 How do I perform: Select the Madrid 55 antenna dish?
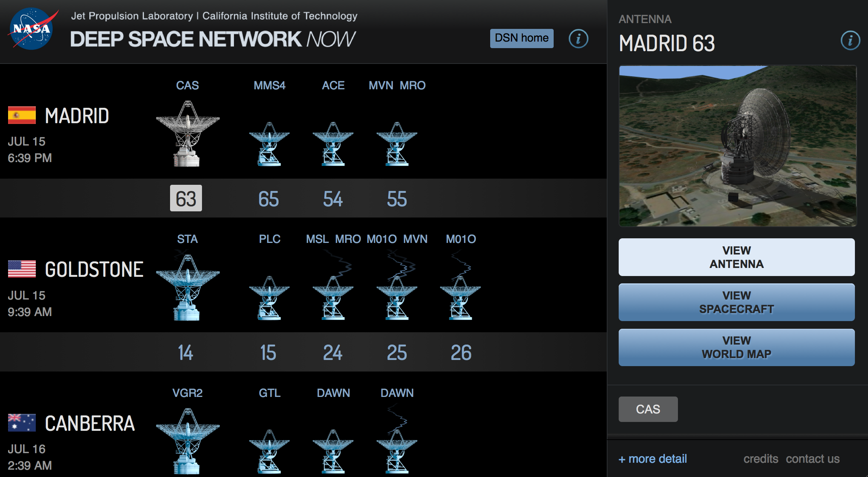397,144
